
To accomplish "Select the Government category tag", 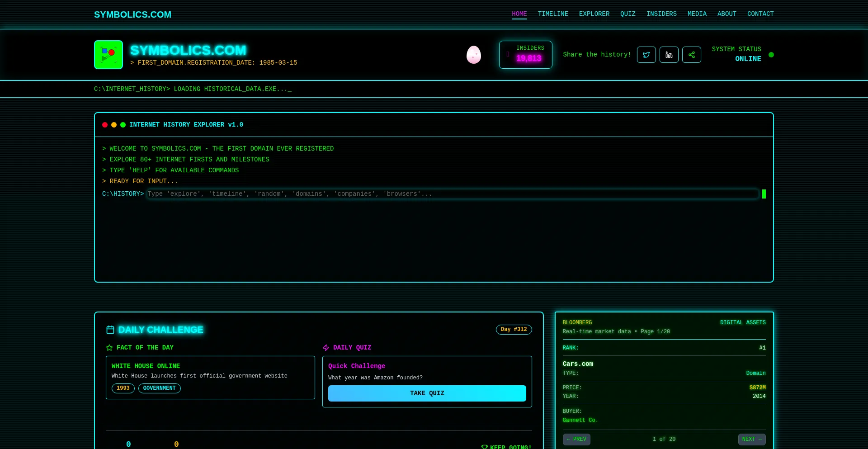I will point(159,388).
